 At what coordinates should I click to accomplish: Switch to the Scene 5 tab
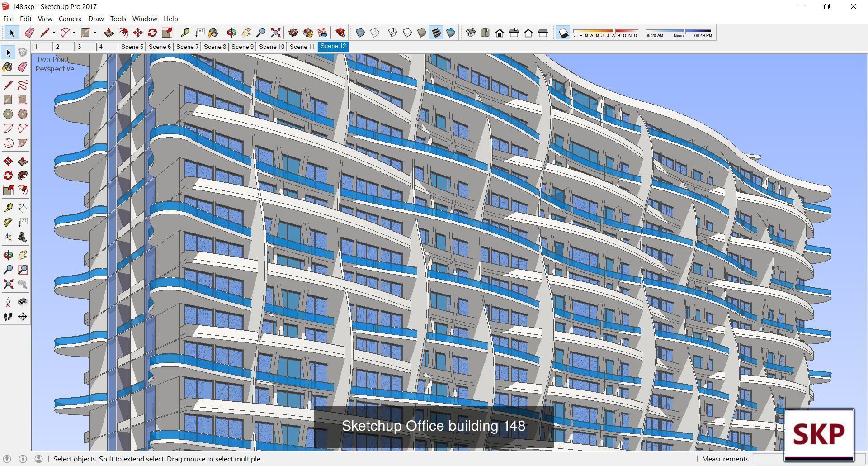pyautogui.click(x=132, y=47)
